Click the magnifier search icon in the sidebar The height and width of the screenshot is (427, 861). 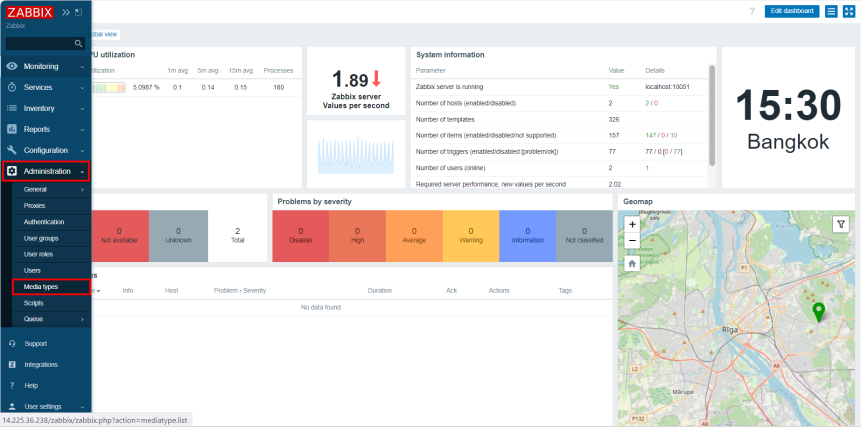coord(79,44)
